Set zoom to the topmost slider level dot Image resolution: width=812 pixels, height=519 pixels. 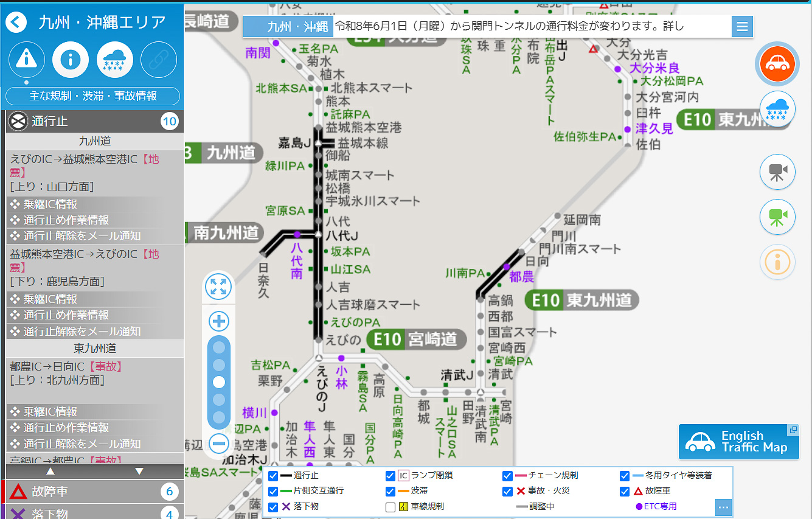(x=219, y=347)
